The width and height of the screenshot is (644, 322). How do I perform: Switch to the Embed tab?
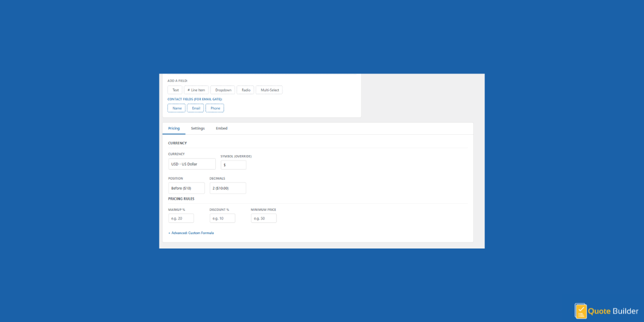tap(222, 128)
